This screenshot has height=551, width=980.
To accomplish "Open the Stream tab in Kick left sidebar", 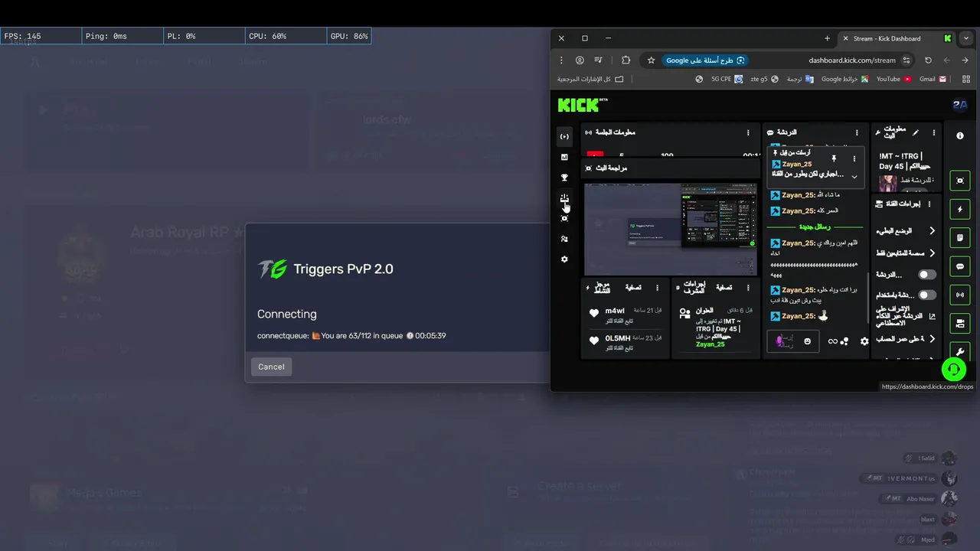I will 564,137.
